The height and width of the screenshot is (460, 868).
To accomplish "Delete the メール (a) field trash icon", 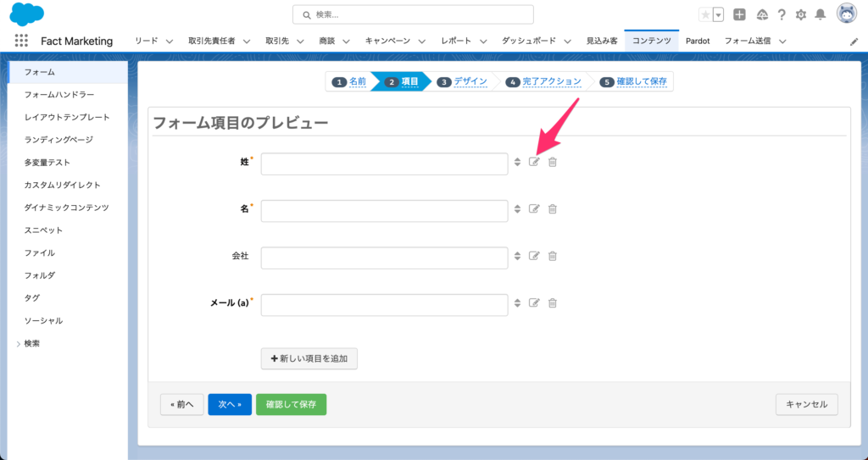I will click(x=553, y=302).
